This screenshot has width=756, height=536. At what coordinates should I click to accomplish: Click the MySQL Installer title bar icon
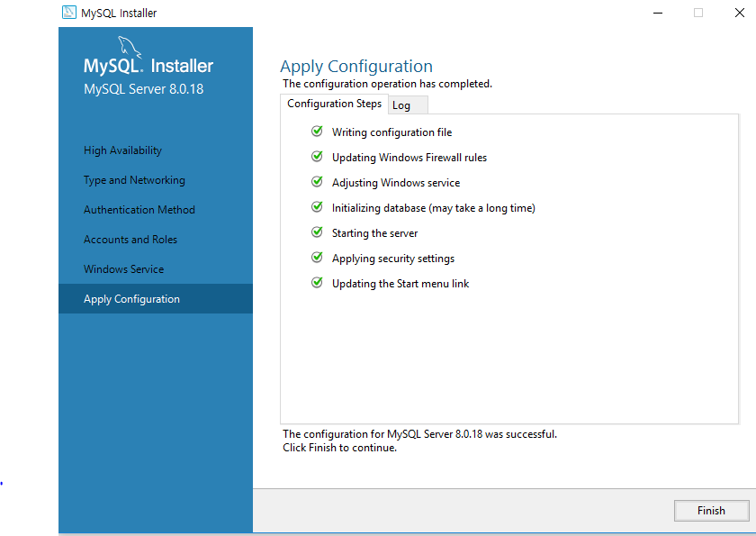point(69,12)
